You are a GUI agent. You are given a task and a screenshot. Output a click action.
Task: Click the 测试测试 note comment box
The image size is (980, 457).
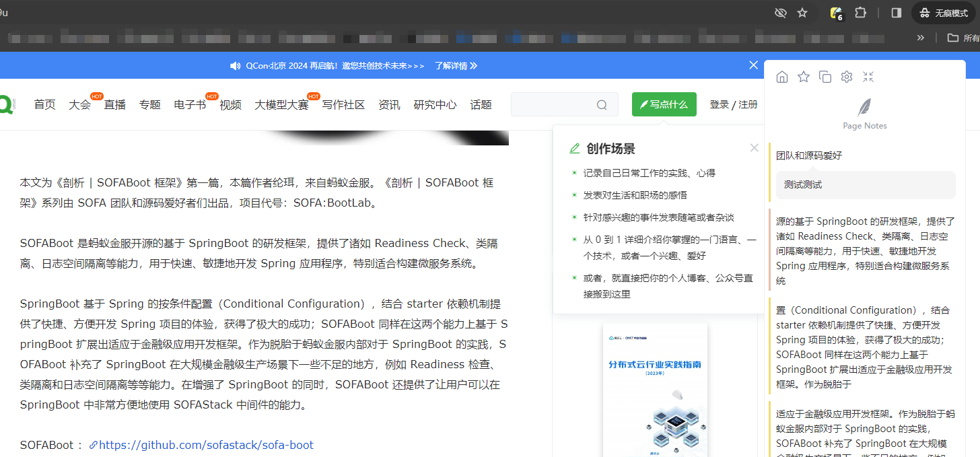click(x=866, y=185)
